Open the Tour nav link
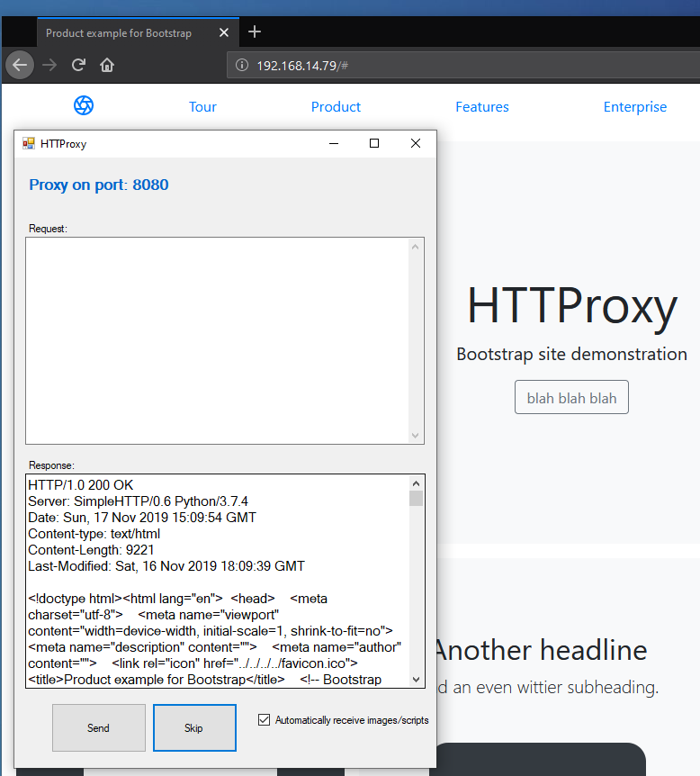Screen dimensions: 700x776 (202, 107)
